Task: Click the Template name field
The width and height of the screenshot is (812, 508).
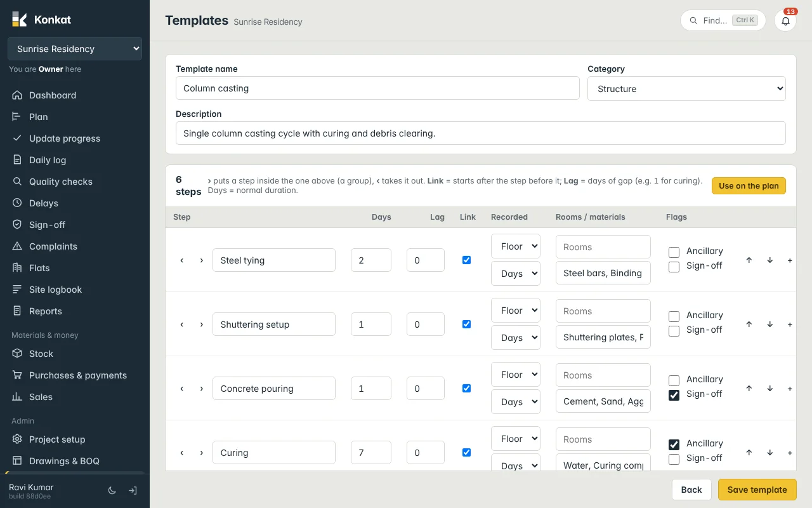Action: tap(377, 88)
